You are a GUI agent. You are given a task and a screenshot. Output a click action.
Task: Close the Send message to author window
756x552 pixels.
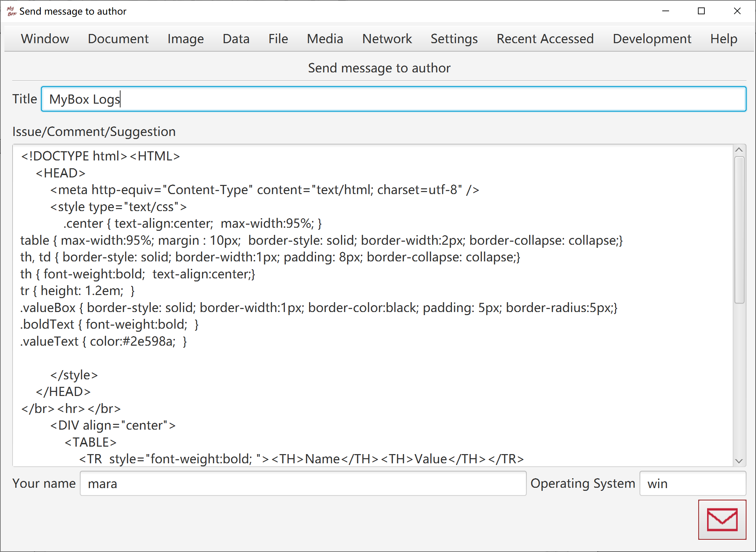pos(737,11)
